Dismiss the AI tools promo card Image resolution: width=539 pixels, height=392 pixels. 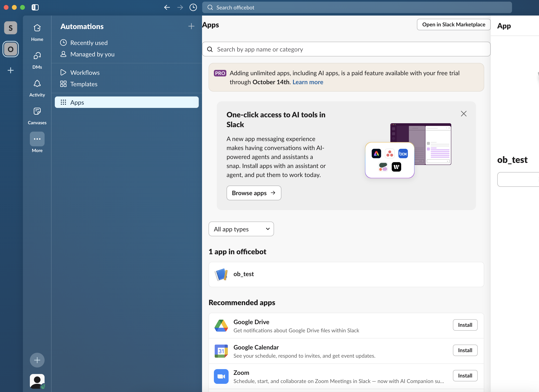463,114
